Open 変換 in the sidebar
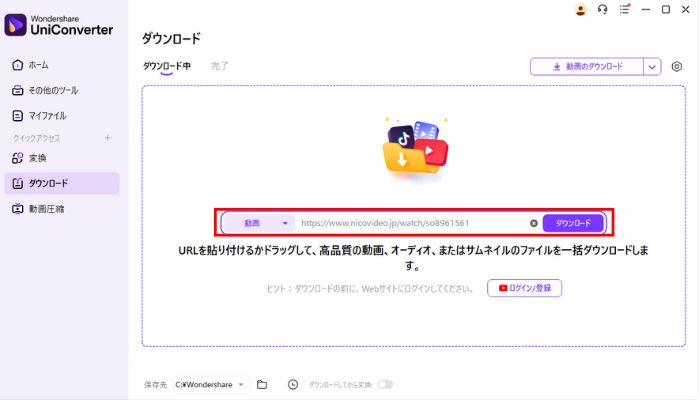 29,158
